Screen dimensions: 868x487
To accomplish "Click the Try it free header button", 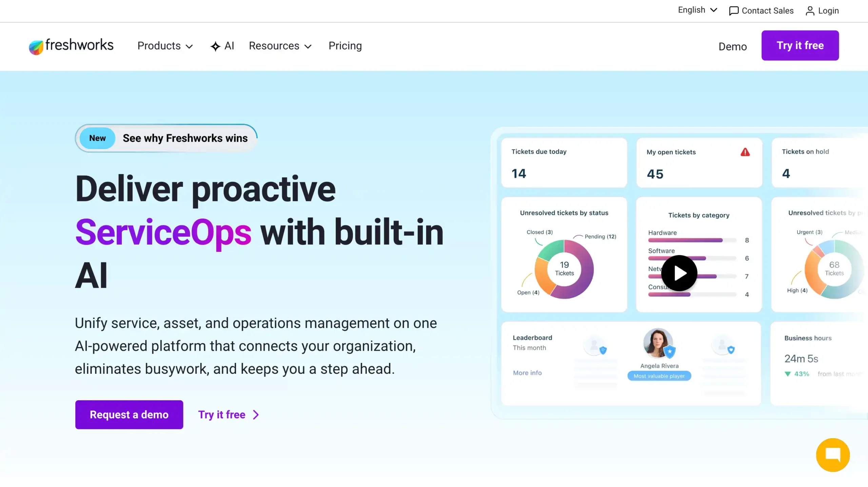I will (800, 45).
